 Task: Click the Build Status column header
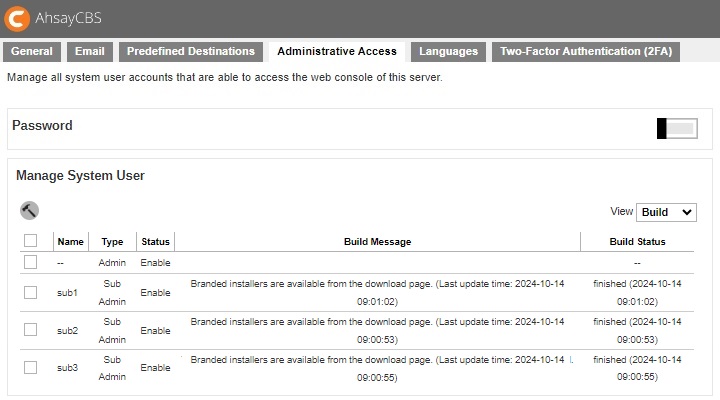(x=637, y=242)
